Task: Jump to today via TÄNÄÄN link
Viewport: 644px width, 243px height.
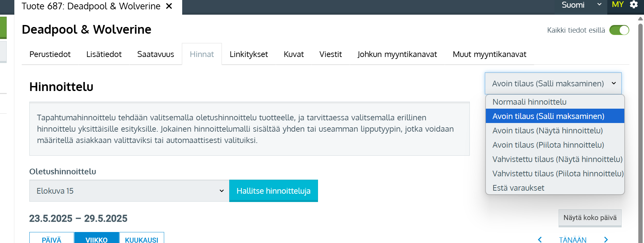Action: 573,239
